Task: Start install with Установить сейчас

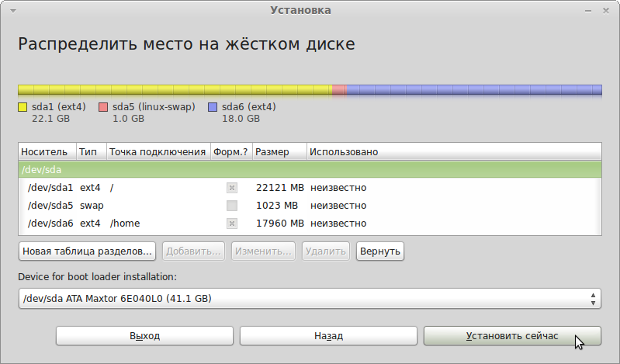Action: coord(512,336)
